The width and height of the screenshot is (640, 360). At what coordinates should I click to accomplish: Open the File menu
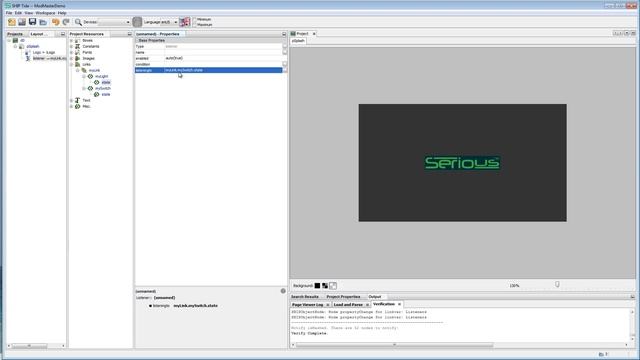coord(9,13)
